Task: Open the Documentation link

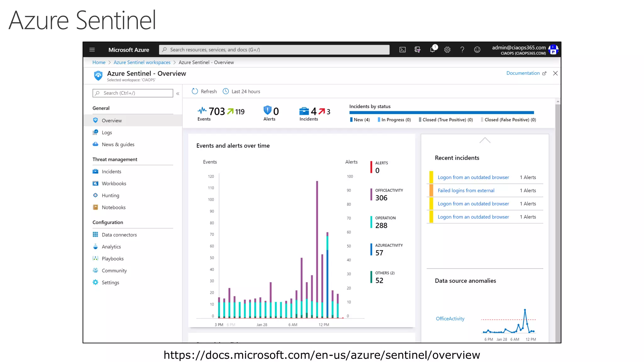Action: click(523, 73)
